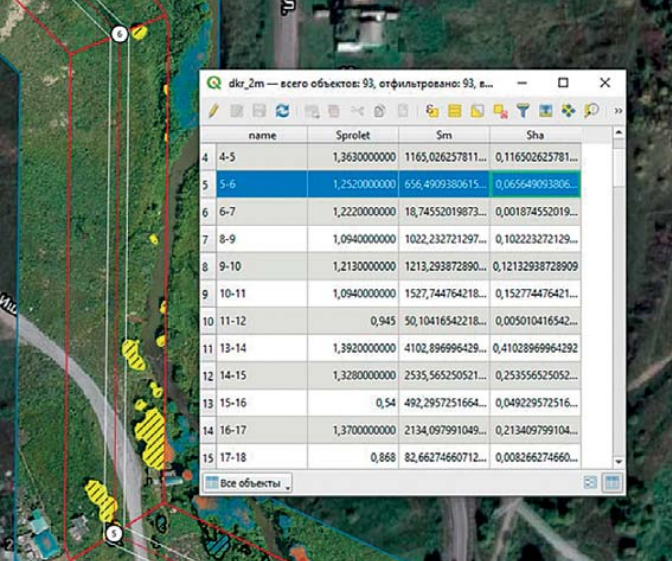
Task: Open the 'Все объекты' filter dropdown
Action: click(248, 483)
